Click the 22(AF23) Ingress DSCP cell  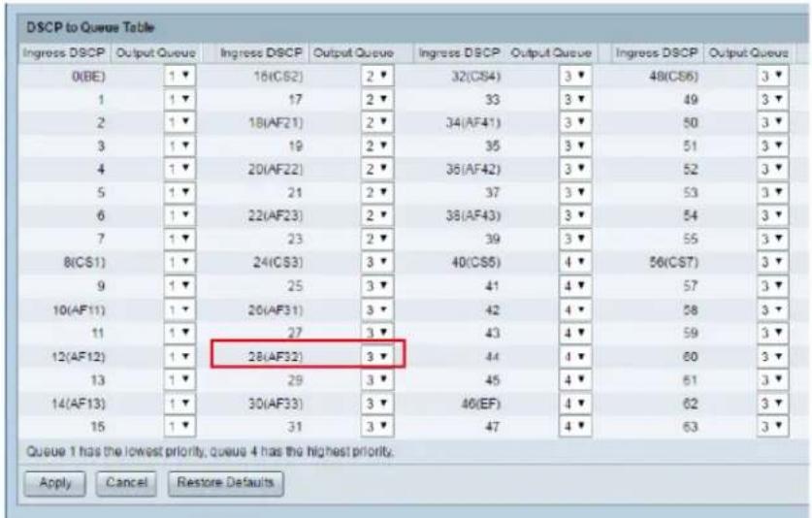point(275,216)
